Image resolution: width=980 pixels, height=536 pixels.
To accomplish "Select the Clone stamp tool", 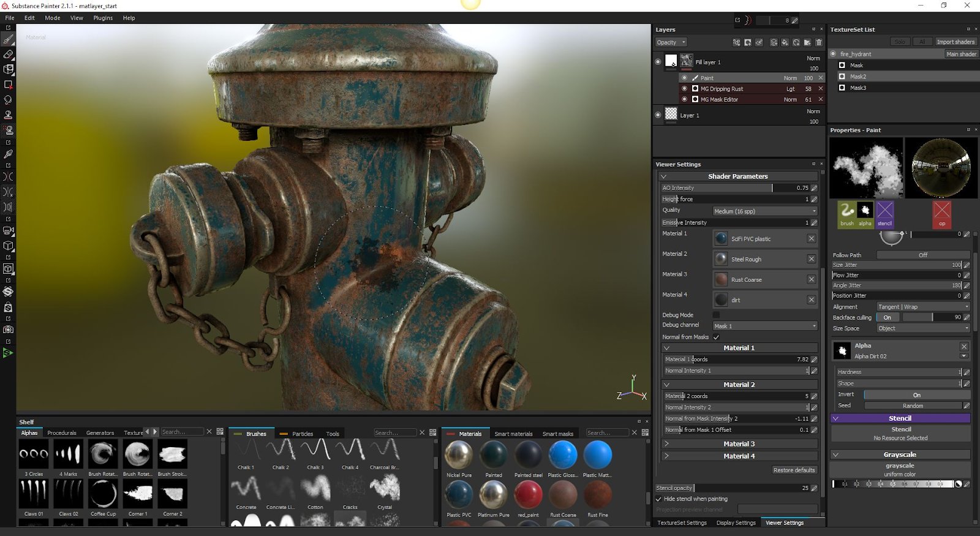I will point(9,115).
